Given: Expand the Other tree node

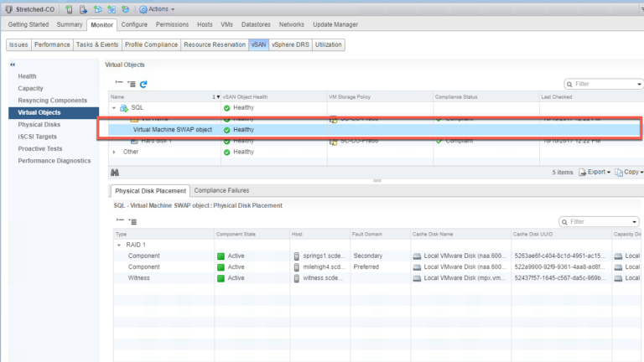Looking at the screenshot, I should 114,152.
